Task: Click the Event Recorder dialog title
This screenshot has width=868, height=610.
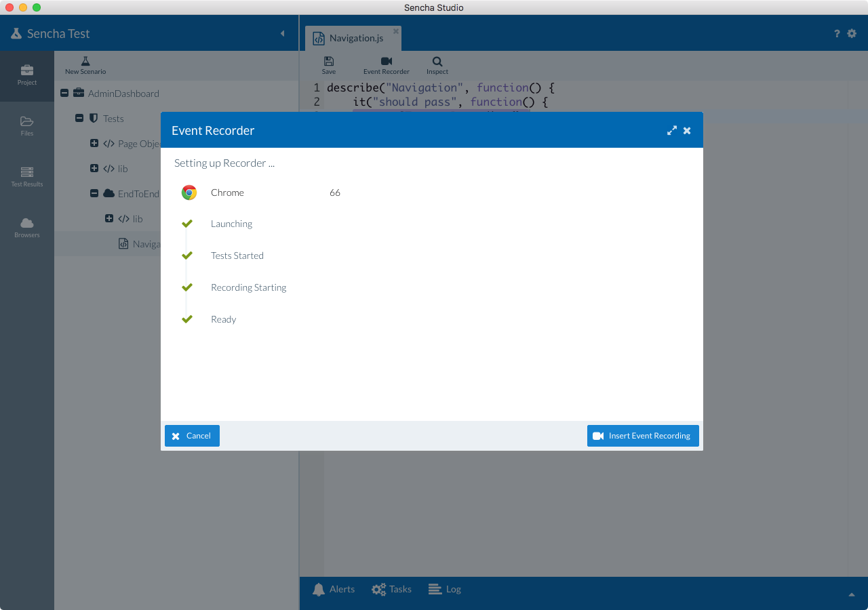Action: coord(213,131)
